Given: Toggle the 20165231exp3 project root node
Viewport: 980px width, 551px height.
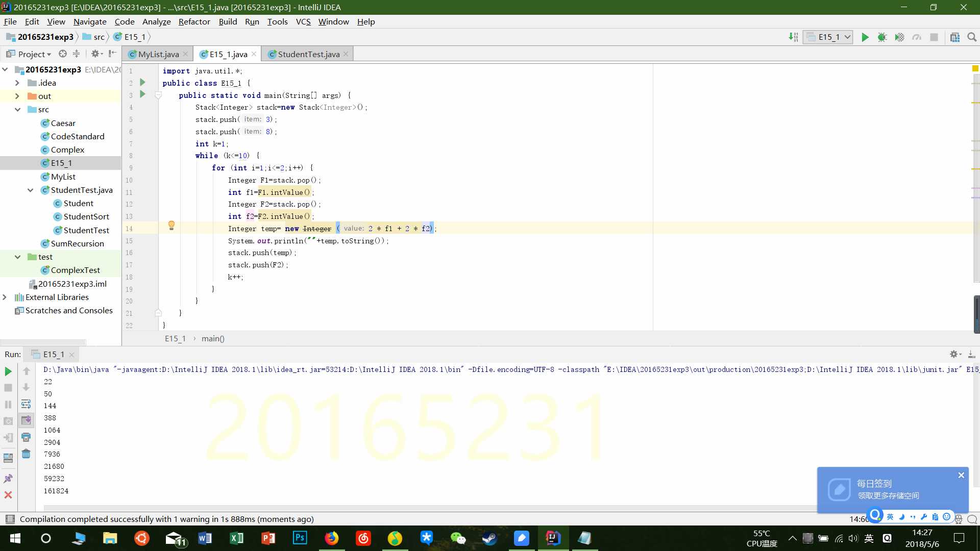Looking at the screenshot, I should 6,69.
